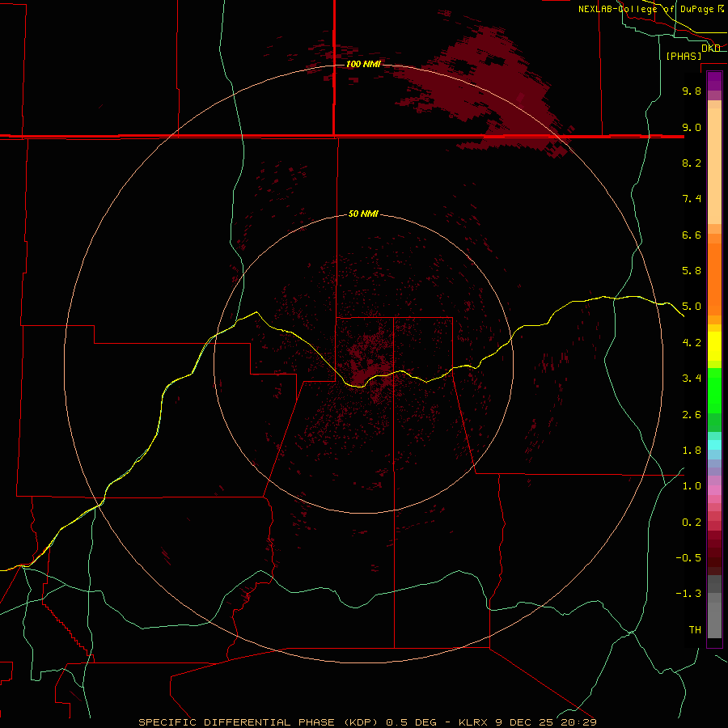The width and height of the screenshot is (728, 728).
Task: Click the NEXLAB-College of DuPage label
Action: (x=645, y=9)
